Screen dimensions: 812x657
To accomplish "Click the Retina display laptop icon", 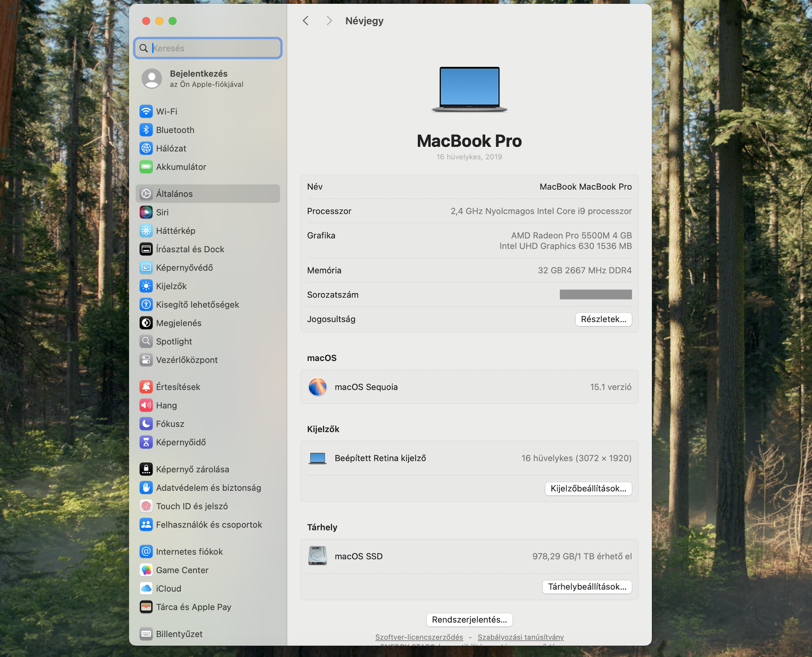I will pos(318,458).
